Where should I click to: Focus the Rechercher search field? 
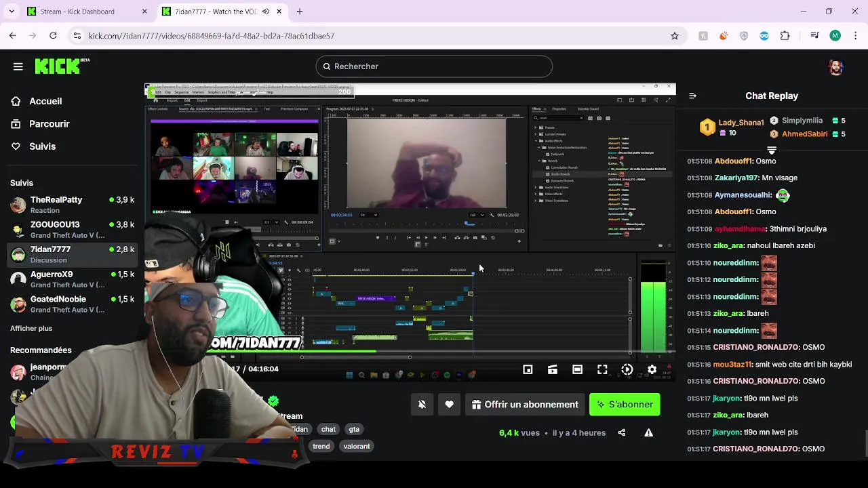[434, 66]
